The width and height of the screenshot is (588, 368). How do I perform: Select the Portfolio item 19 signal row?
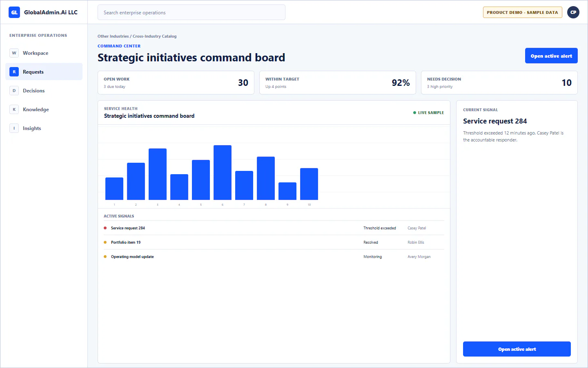pos(274,242)
